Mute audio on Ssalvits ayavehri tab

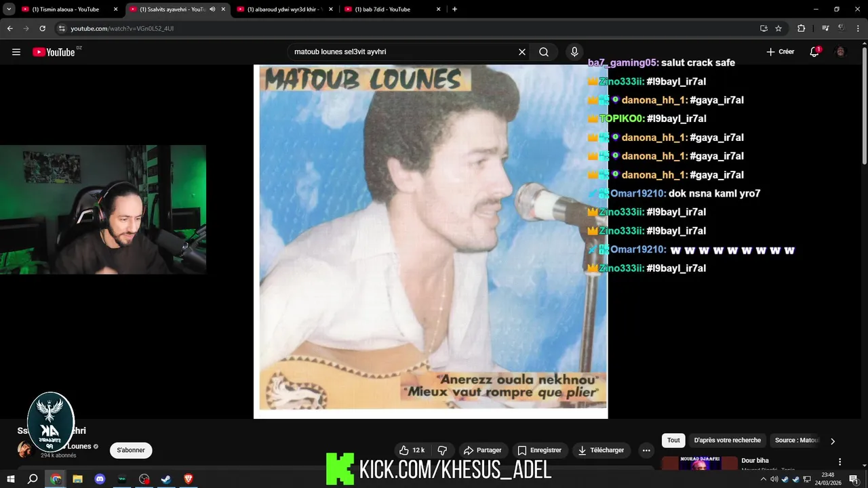pyautogui.click(x=212, y=9)
